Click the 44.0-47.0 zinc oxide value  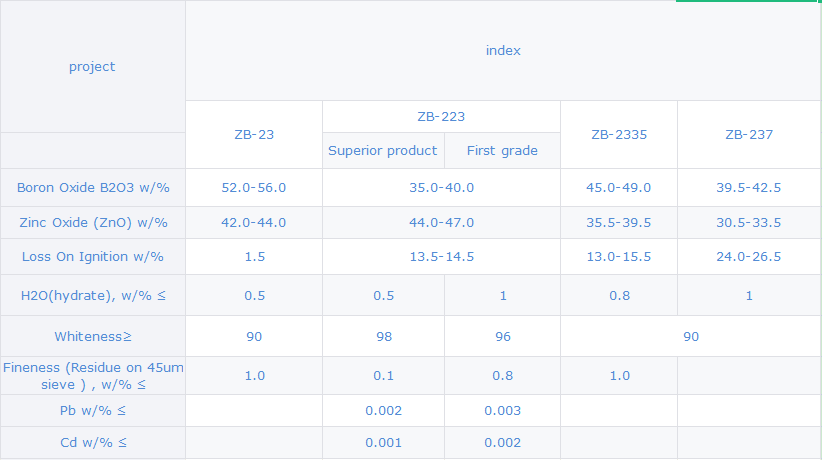tap(441, 223)
